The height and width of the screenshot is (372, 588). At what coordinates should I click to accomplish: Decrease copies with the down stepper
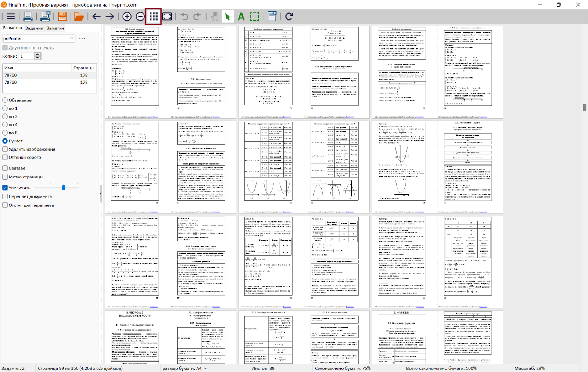coord(37,58)
